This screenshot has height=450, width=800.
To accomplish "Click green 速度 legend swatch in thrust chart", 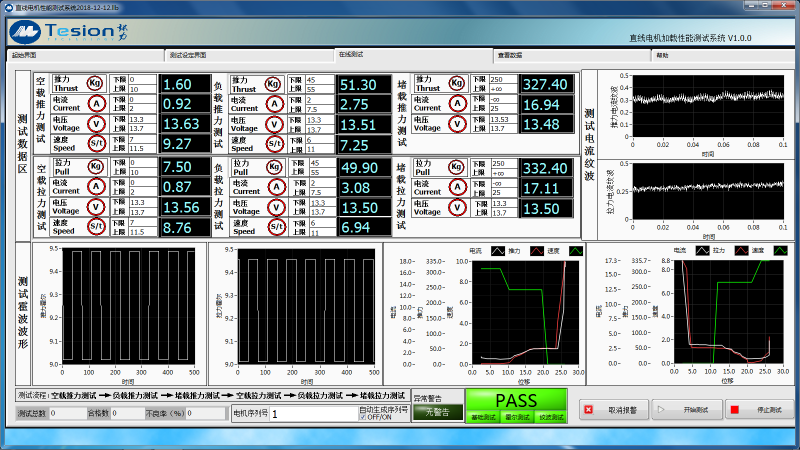I will click(x=576, y=251).
